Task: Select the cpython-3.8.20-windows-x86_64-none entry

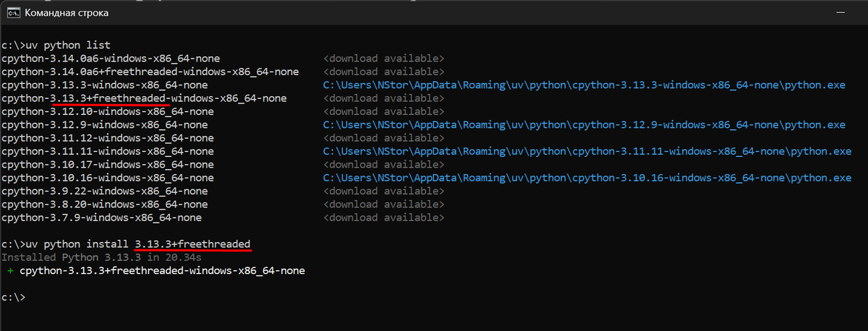Action: (x=104, y=205)
